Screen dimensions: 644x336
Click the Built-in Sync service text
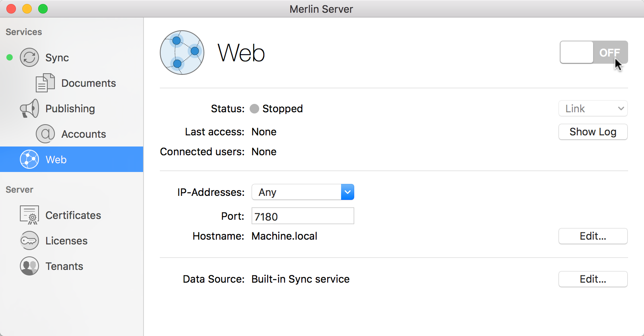pos(301,279)
